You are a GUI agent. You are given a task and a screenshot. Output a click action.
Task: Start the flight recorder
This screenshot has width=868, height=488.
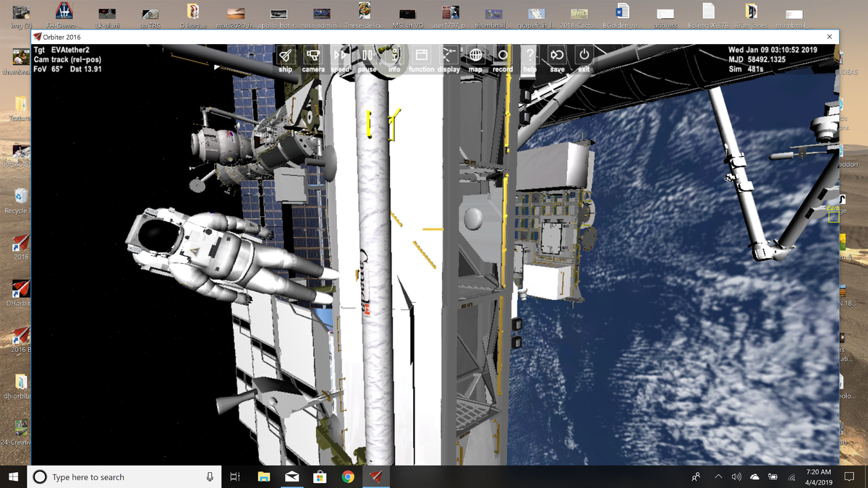click(x=503, y=56)
